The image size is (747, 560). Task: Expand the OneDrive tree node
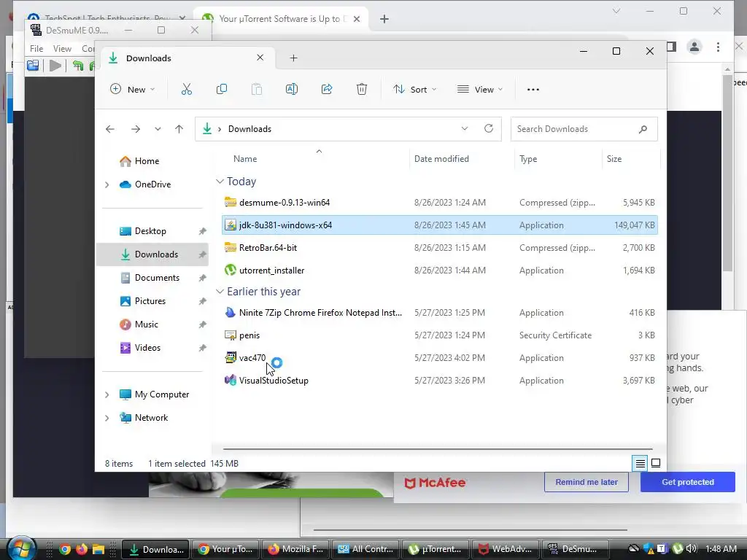pyautogui.click(x=107, y=184)
